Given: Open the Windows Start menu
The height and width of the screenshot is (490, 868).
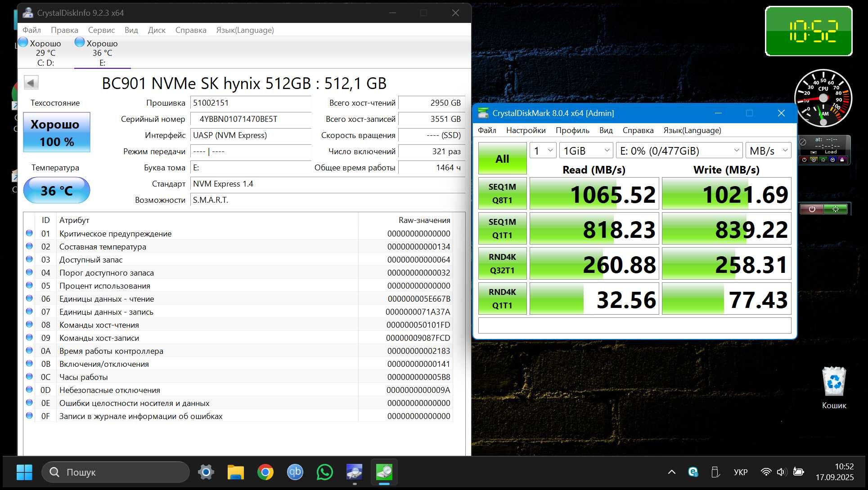Looking at the screenshot, I should (24, 472).
